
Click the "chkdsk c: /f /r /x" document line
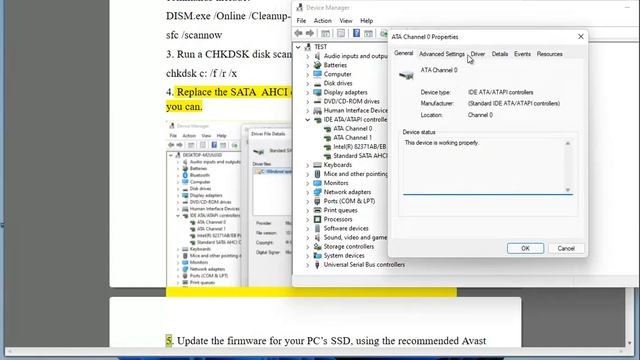pyautogui.click(x=201, y=73)
